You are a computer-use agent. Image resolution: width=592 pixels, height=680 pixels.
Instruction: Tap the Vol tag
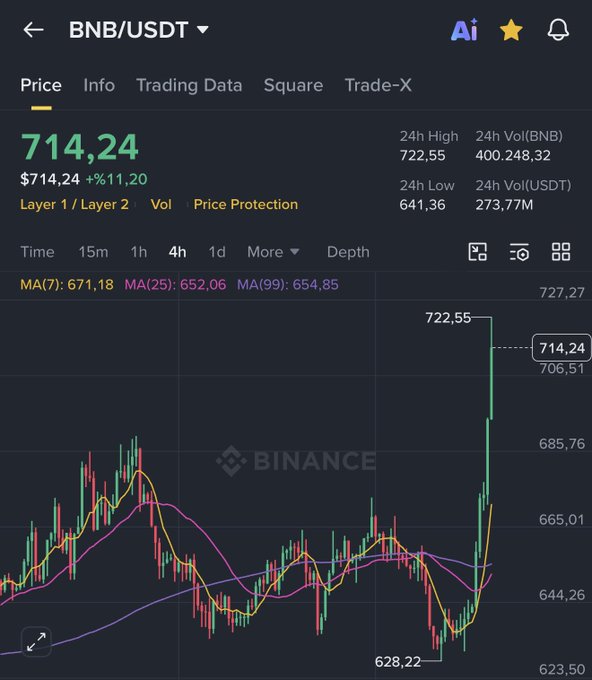[x=161, y=204]
